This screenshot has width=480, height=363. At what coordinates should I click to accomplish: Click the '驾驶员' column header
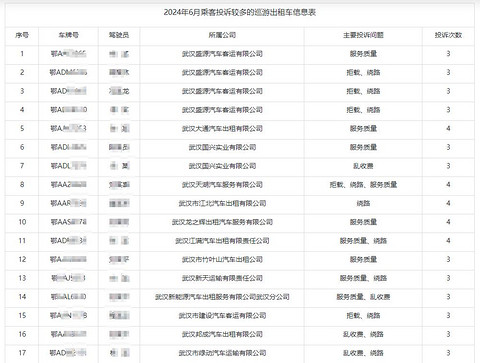point(119,35)
